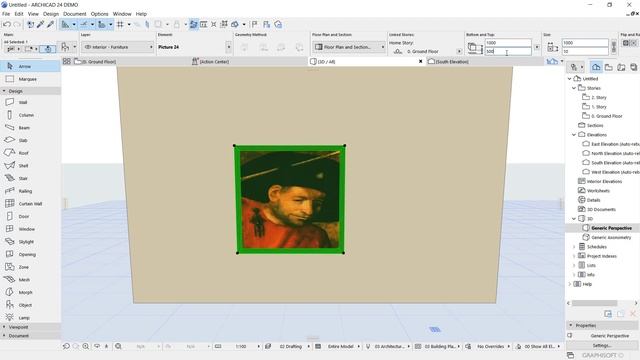Open the Project Map view in Navigator
640x360 pixels.
pos(596,67)
